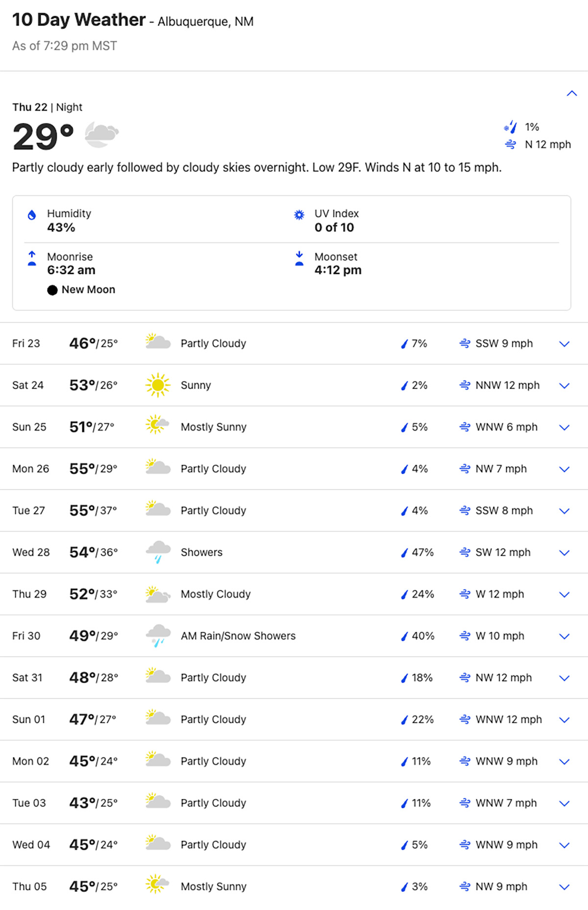Click the Humidity droplet icon
The image size is (588, 910).
pos(32,215)
